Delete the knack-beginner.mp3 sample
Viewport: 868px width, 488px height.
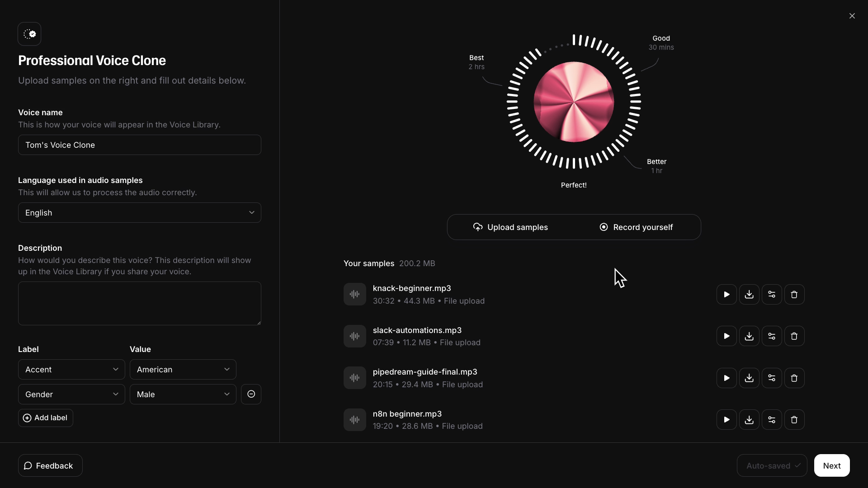794,295
